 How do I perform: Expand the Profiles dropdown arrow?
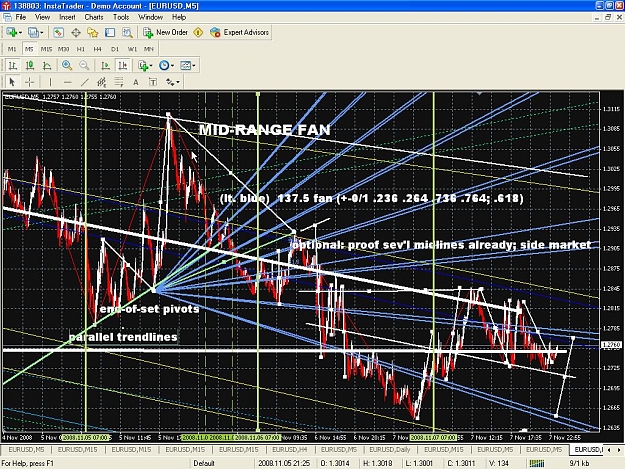pyautogui.click(x=42, y=33)
